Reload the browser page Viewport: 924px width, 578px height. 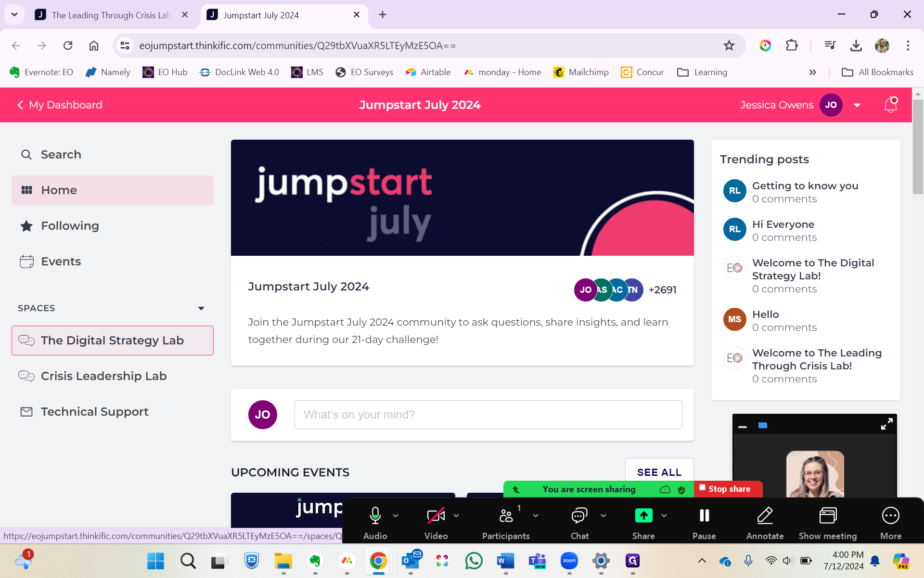[68, 45]
